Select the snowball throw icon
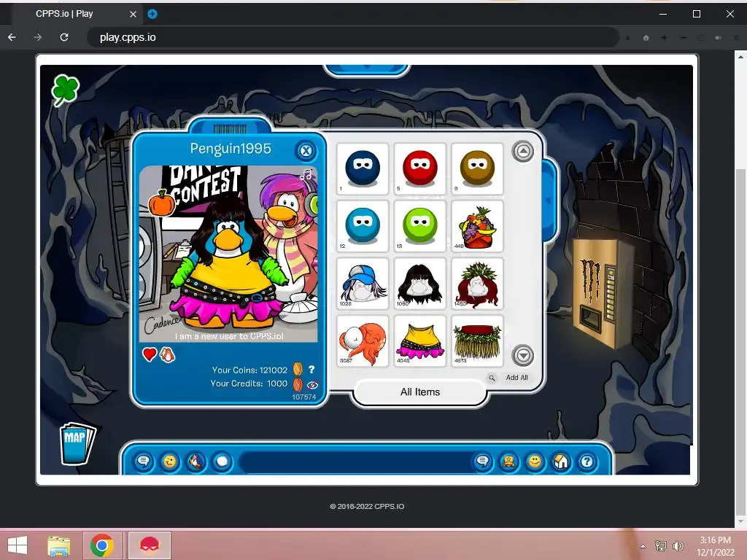Viewport: 747px width, 560px height. tap(222, 462)
